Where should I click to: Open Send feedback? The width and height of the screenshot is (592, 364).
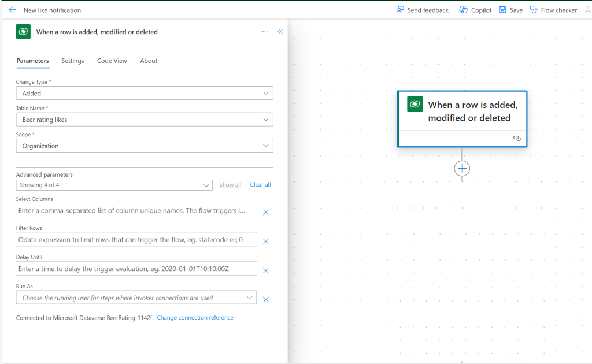click(x=422, y=10)
